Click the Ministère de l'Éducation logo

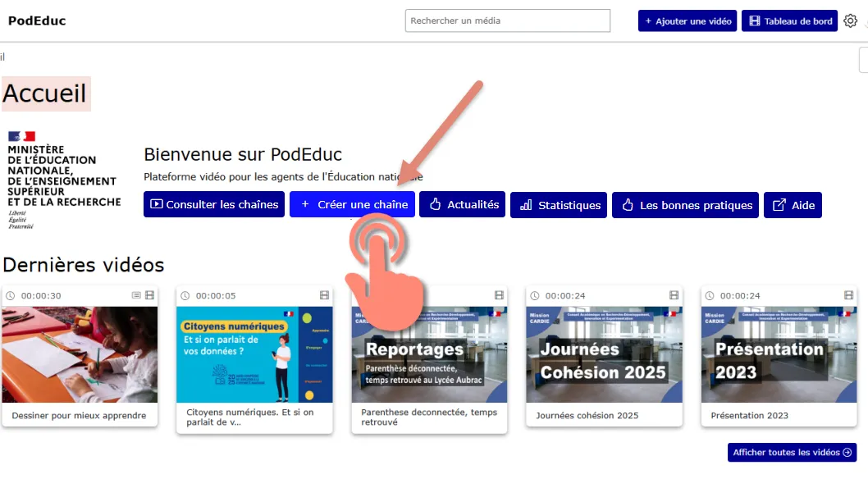pyautogui.click(x=64, y=180)
